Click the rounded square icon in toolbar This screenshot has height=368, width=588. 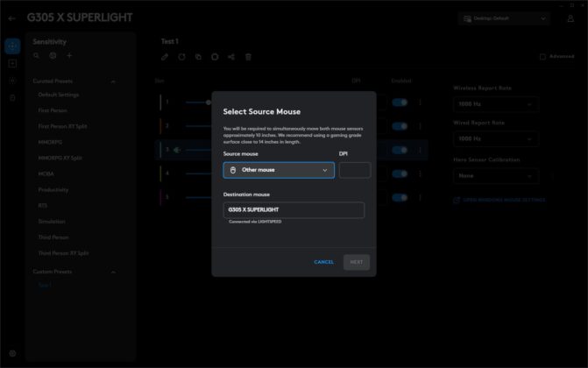[215, 57]
